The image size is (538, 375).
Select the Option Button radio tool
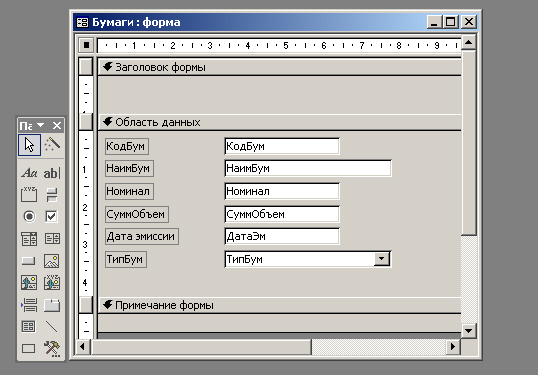coord(29,216)
